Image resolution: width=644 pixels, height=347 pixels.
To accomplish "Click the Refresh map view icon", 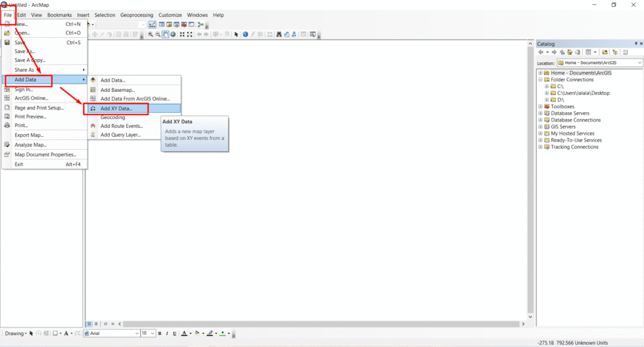I will click(x=106, y=324).
